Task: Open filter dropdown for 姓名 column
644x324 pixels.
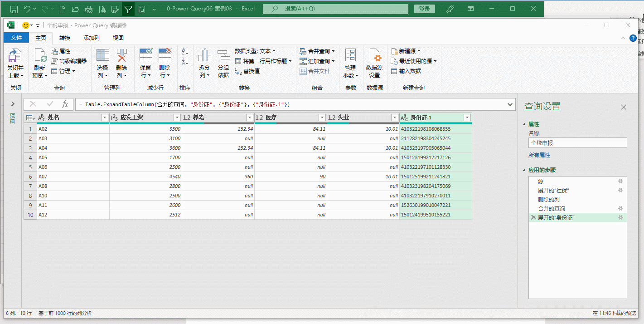Action: click(105, 118)
